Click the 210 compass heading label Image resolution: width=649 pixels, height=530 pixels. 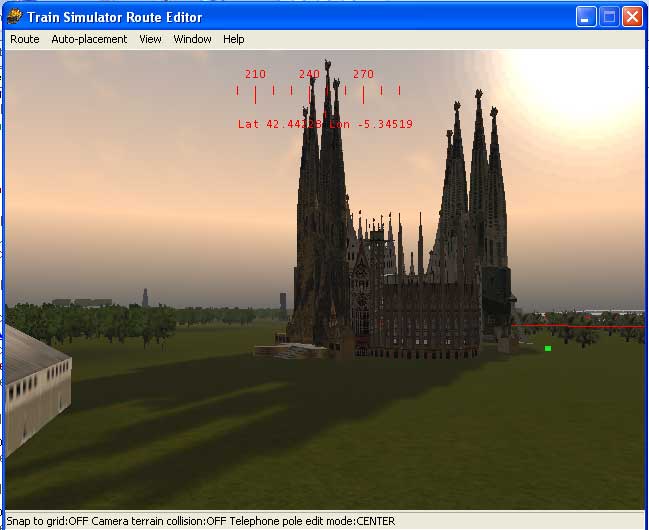(255, 74)
